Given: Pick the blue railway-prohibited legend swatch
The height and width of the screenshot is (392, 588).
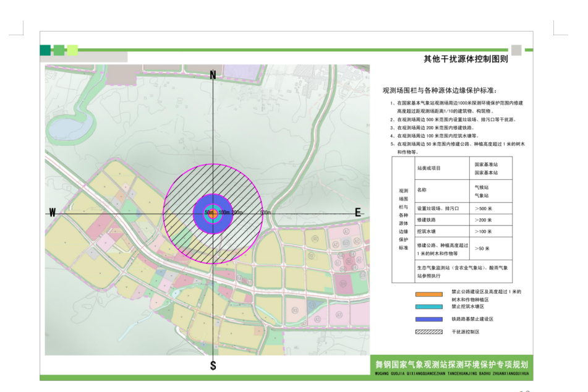Looking at the screenshot, I should click(x=428, y=319).
